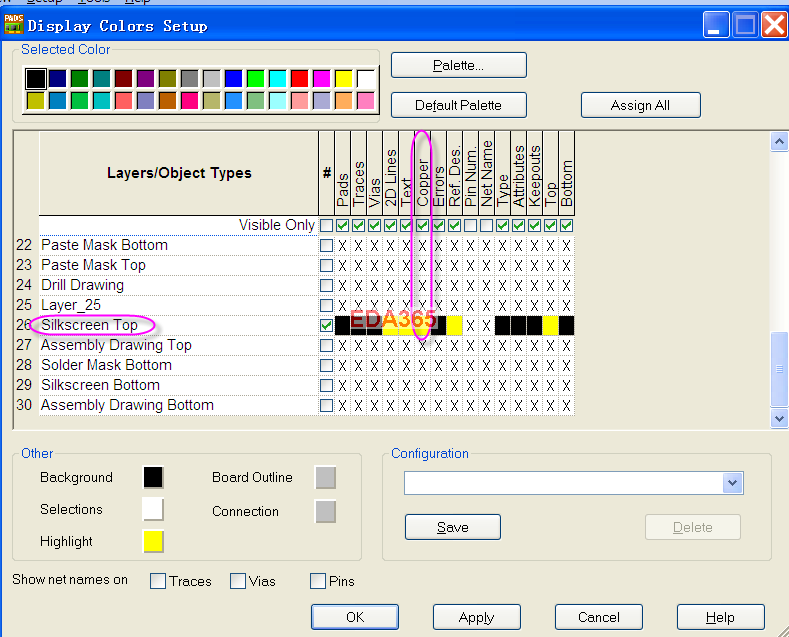Expand the Configuration dropdown list
This screenshot has height=637, width=789.
click(733, 484)
